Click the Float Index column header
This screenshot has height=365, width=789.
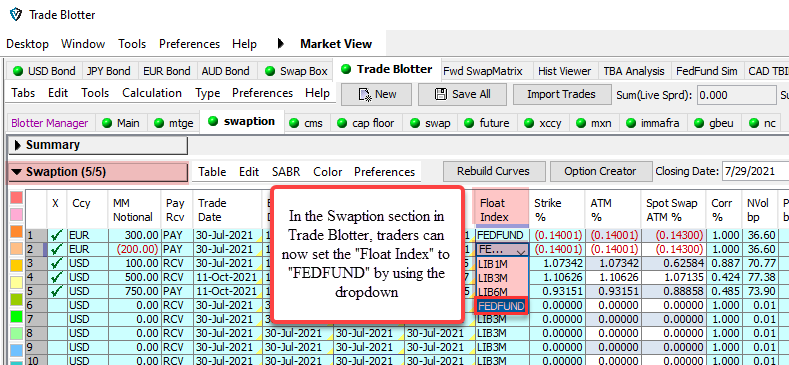(x=501, y=209)
